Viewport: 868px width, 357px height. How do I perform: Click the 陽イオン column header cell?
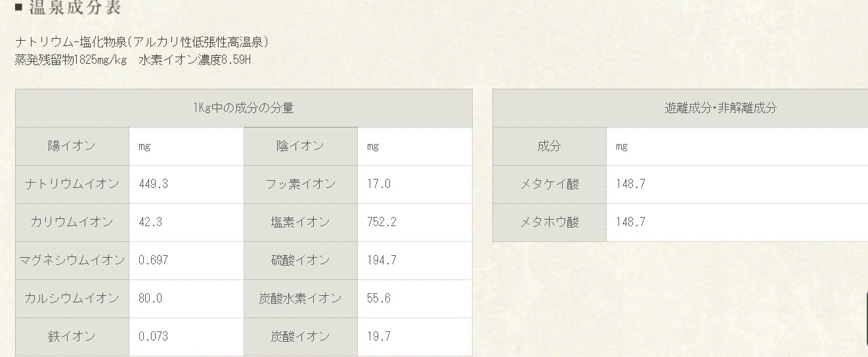(x=72, y=146)
